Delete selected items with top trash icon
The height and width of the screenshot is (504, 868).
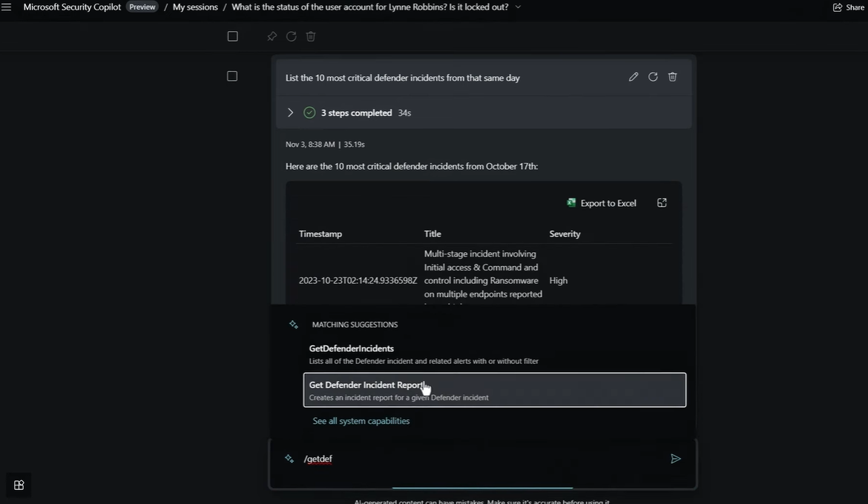tap(311, 36)
